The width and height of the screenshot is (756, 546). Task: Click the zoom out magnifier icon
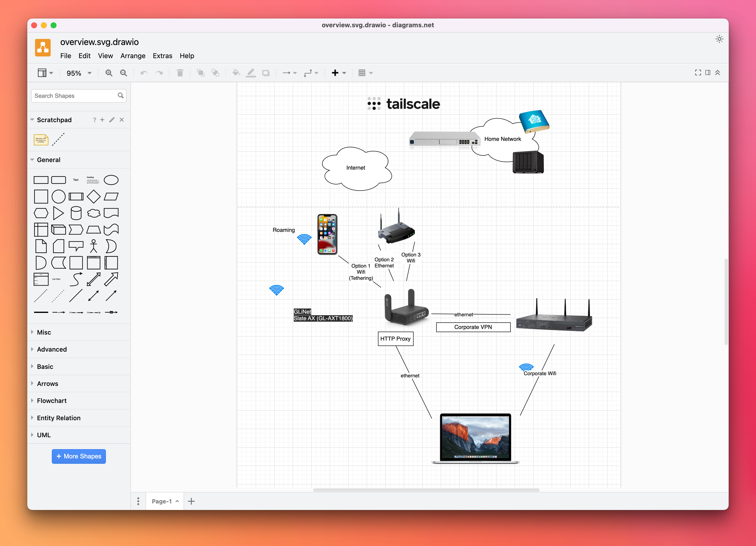tap(123, 73)
